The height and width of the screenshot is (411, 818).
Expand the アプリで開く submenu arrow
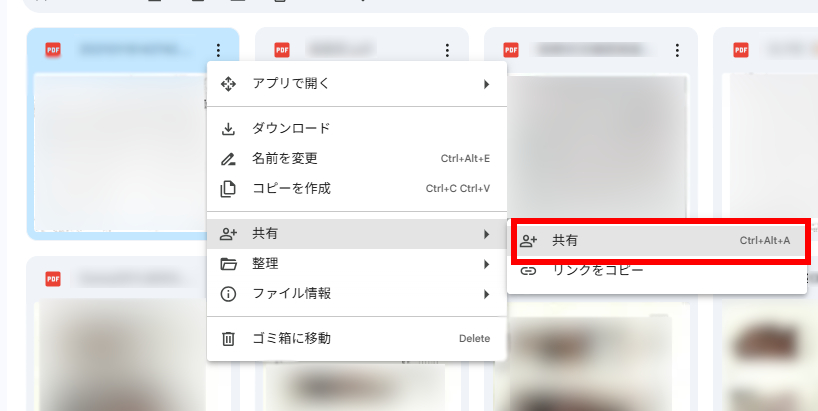pyautogui.click(x=486, y=84)
